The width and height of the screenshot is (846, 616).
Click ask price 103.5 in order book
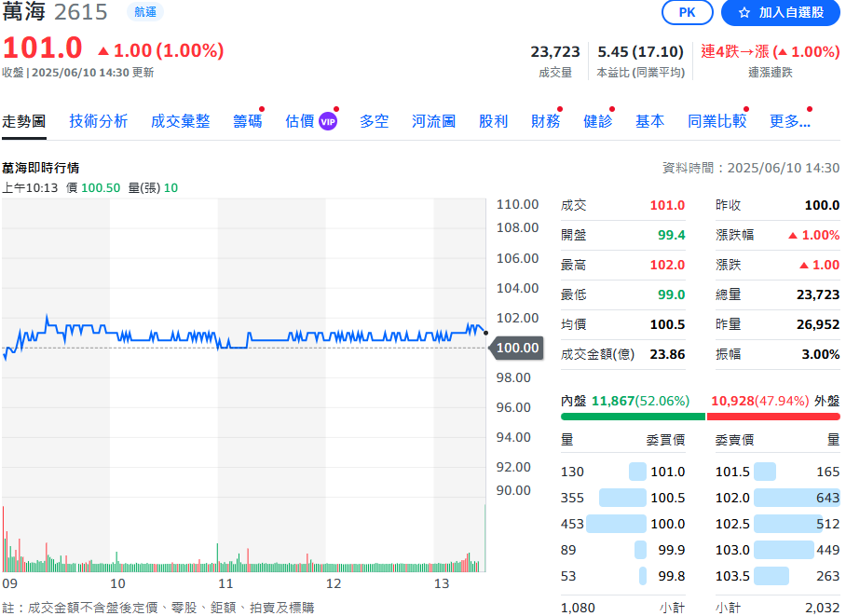(732, 576)
